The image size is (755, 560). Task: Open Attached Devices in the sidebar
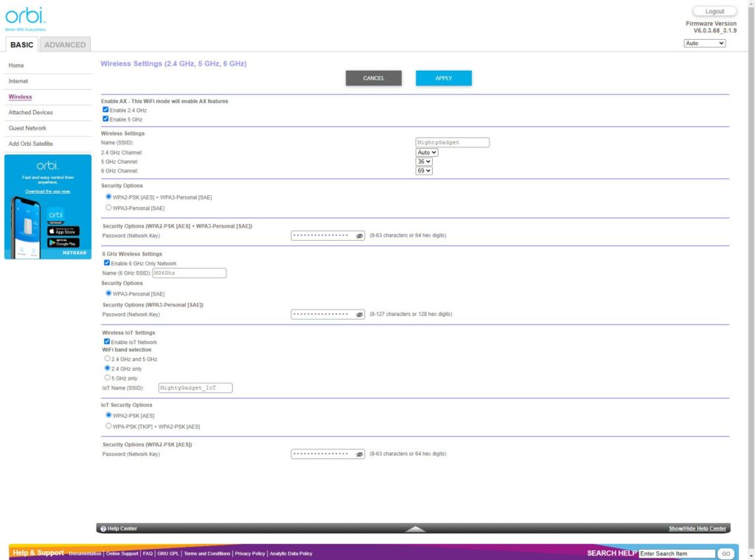[x=31, y=113]
